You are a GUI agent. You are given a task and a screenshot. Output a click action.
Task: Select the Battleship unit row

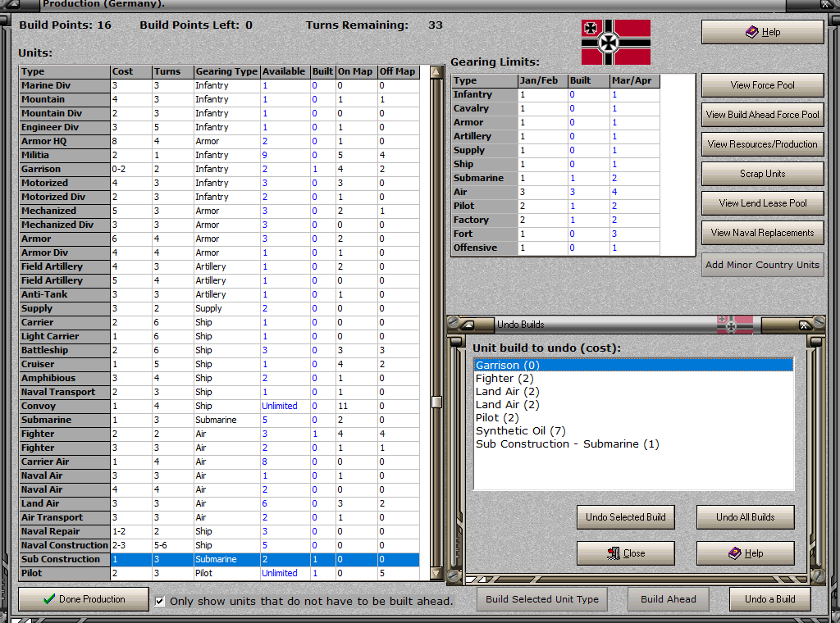click(220, 350)
